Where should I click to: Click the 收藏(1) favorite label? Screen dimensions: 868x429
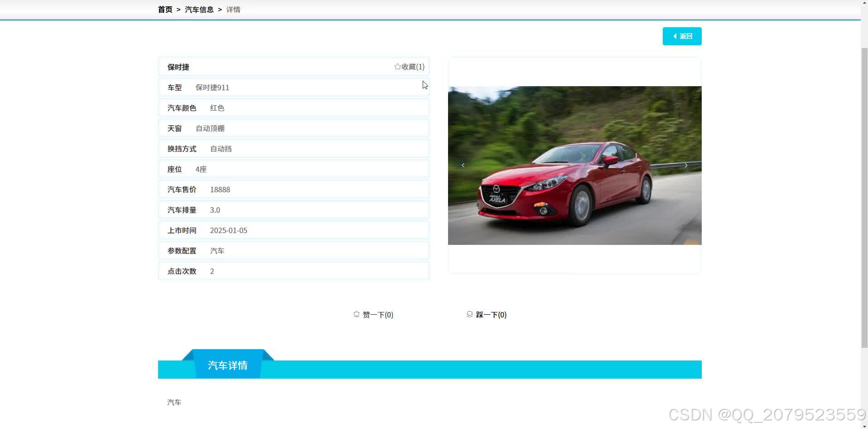click(413, 67)
